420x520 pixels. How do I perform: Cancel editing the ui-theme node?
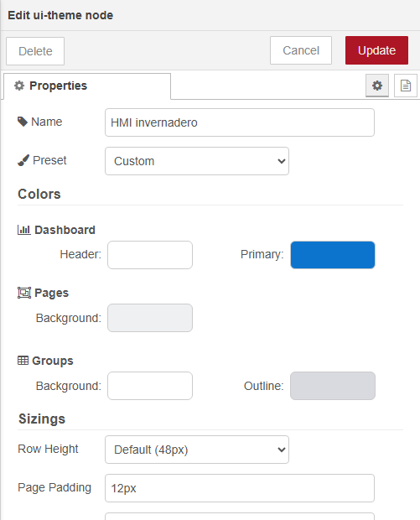[301, 50]
